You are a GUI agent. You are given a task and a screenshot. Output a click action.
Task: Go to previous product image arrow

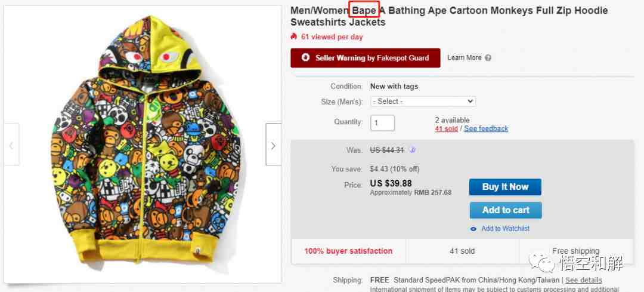[11, 145]
